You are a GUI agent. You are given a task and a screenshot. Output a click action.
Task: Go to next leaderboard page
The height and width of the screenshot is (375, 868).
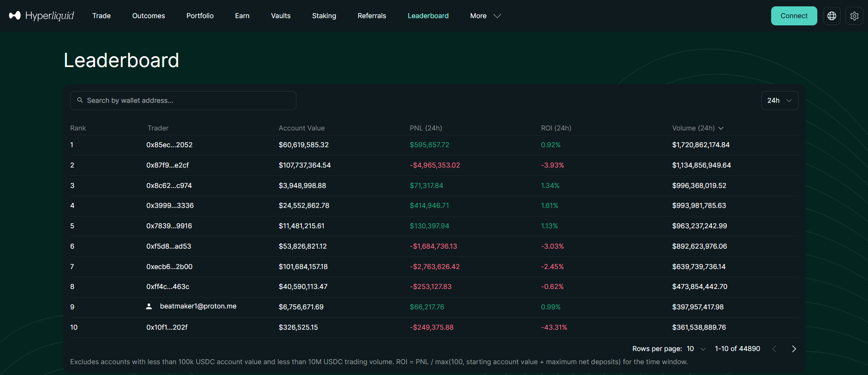[x=794, y=349]
